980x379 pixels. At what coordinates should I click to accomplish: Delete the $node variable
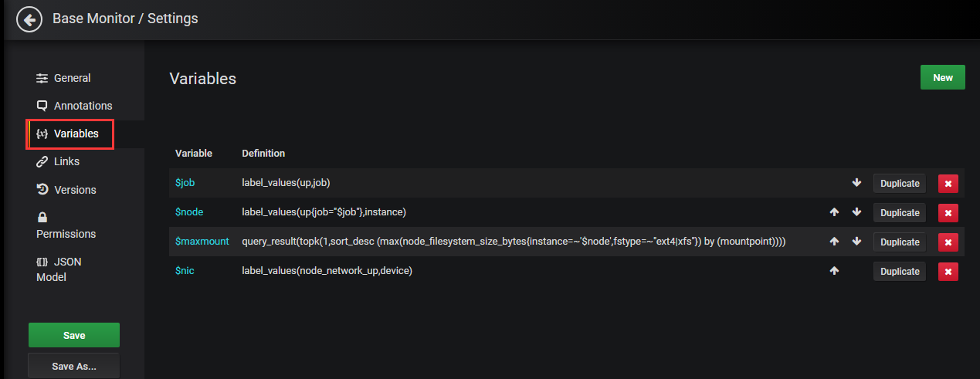click(948, 212)
